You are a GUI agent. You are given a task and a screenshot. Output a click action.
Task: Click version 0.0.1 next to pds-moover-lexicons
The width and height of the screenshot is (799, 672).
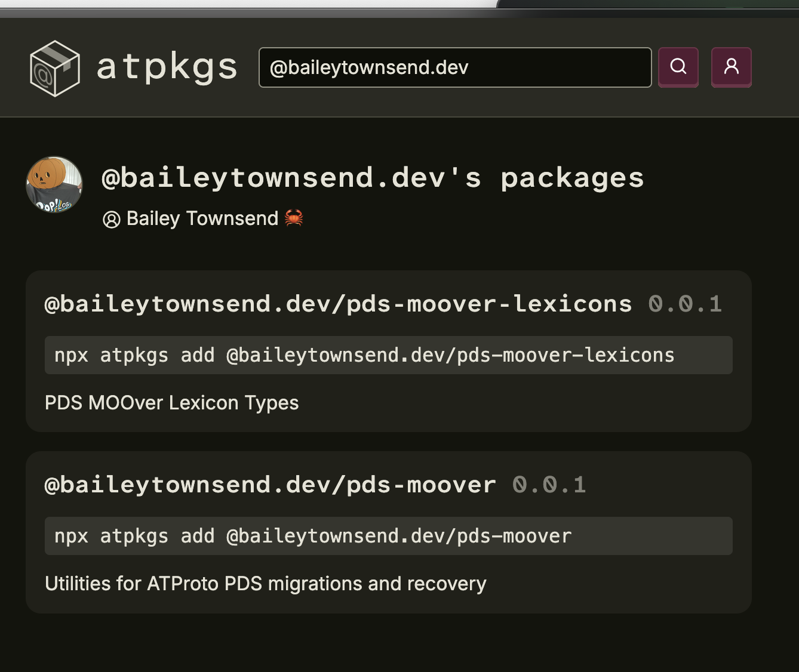point(685,304)
